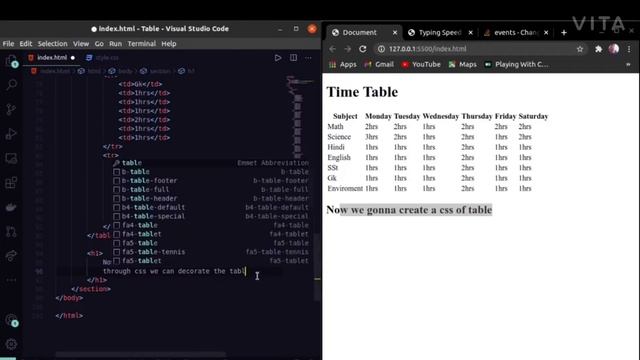This screenshot has height=360, width=640.
Task: Click the Enviroment row label in table
Action: pos(345,189)
